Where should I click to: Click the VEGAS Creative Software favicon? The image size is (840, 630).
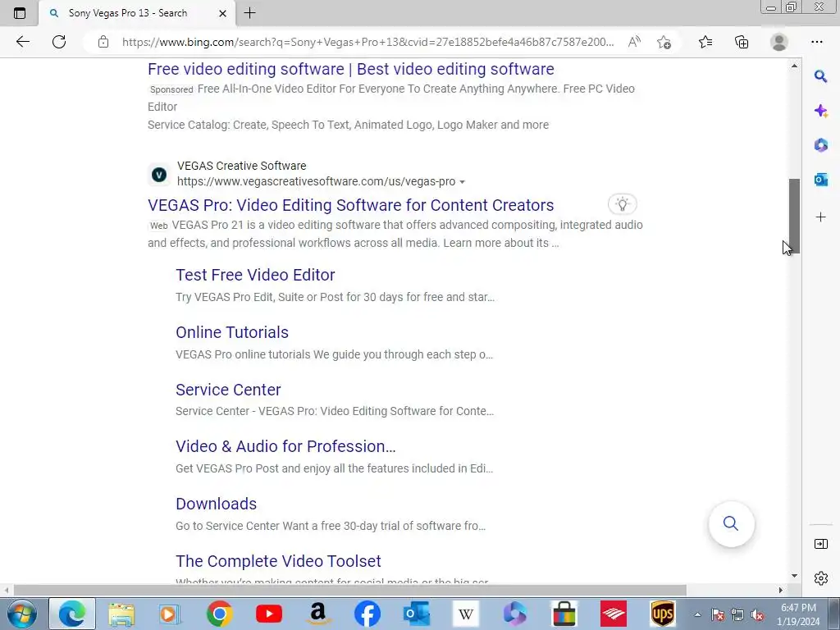tap(159, 175)
